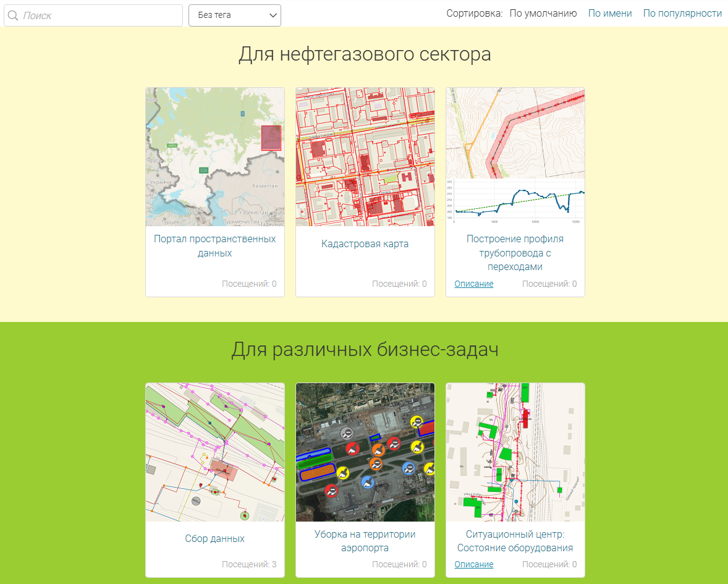Open the Портал пространственных данных thumbnail
The width and height of the screenshot is (728, 584).
pos(215,157)
